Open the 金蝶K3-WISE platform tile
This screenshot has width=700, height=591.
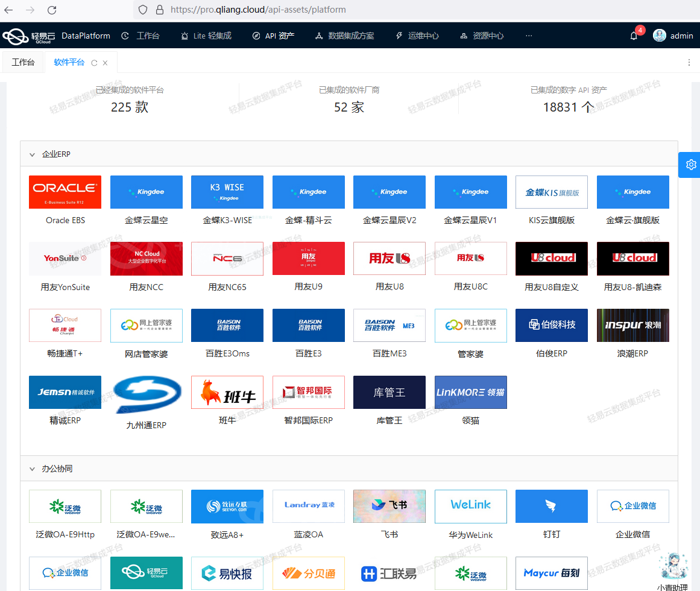(x=227, y=192)
